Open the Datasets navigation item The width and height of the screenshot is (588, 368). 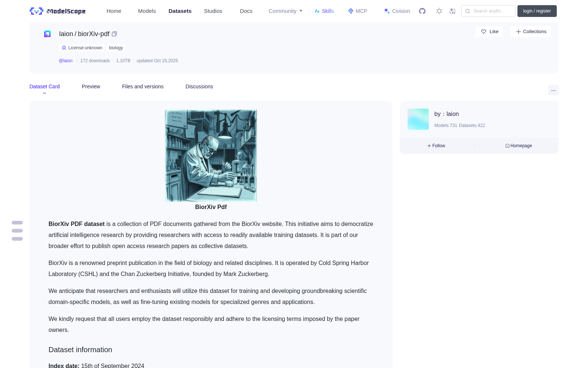click(180, 11)
